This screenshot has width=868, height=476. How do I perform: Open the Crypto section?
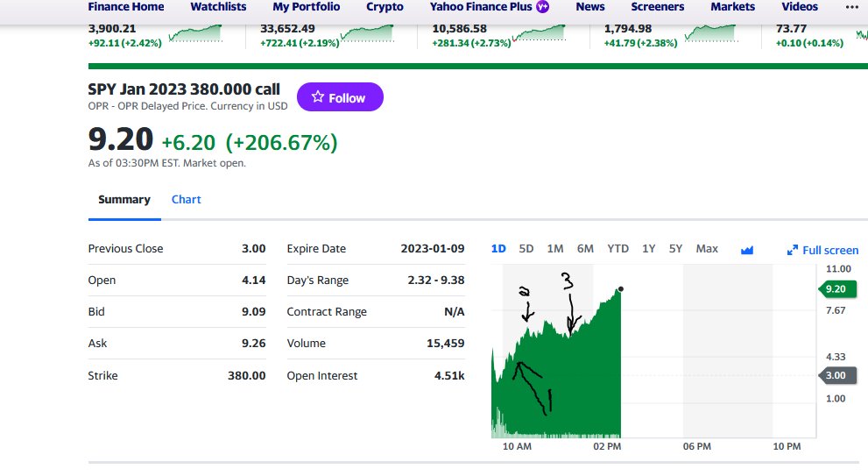coord(385,7)
